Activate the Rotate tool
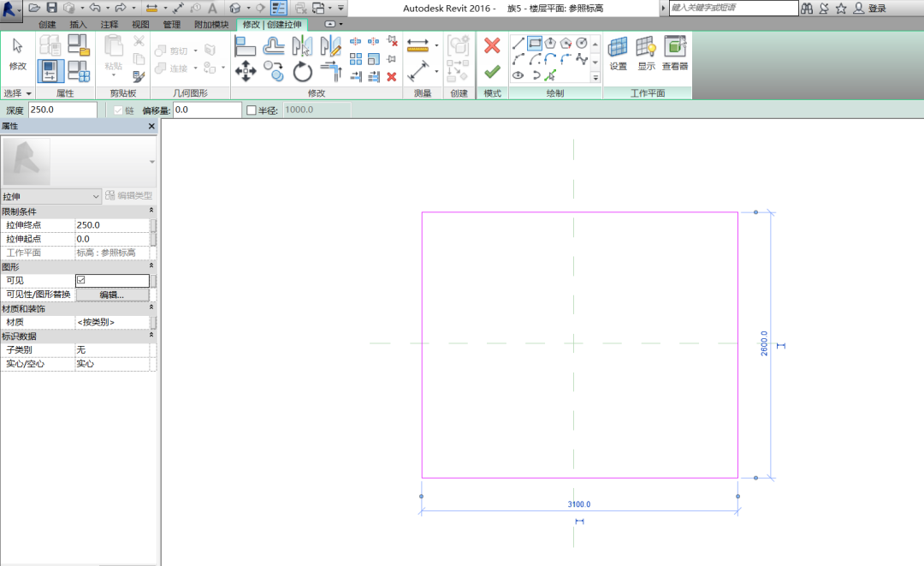924x566 pixels. coord(302,72)
